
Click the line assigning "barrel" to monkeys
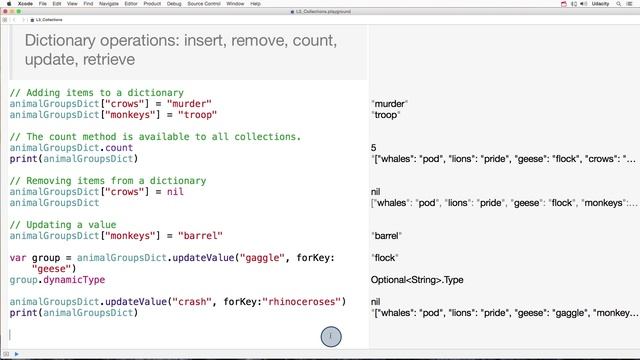(116, 236)
